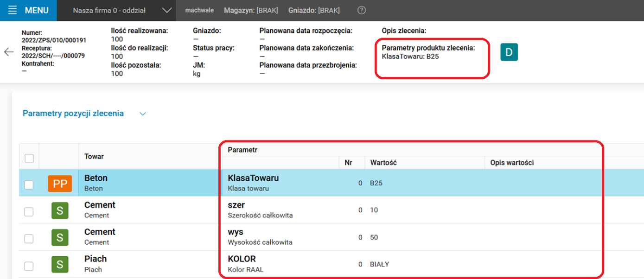Click Magazyn: [BRAK] in the top bar
The height and width of the screenshot is (279, 644).
[x=251, y=9]
